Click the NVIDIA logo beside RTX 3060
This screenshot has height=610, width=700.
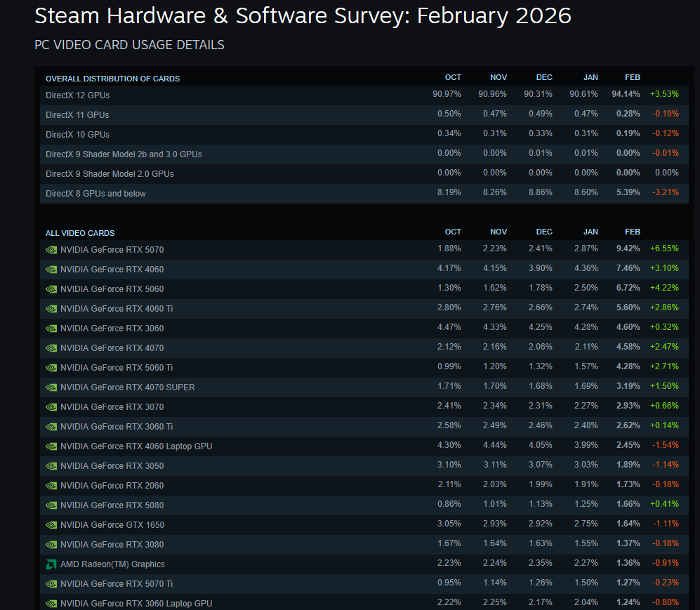point(51,329)
